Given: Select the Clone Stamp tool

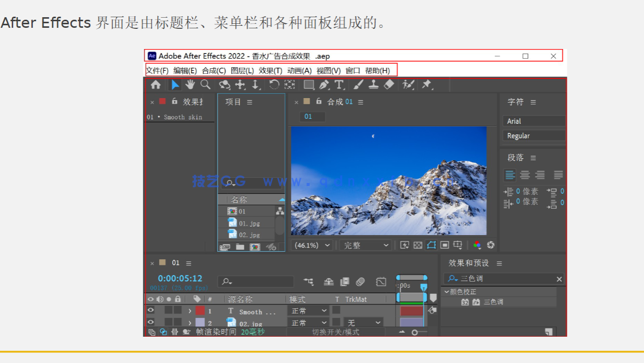Looking at the screenshot, I should pos(373,84).
